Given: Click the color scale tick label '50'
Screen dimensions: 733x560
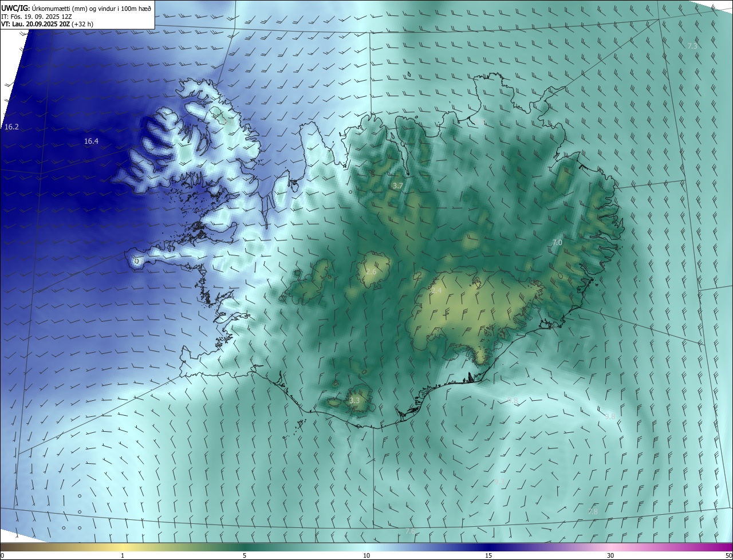Looking at the screenshot, I should point(728,555).
